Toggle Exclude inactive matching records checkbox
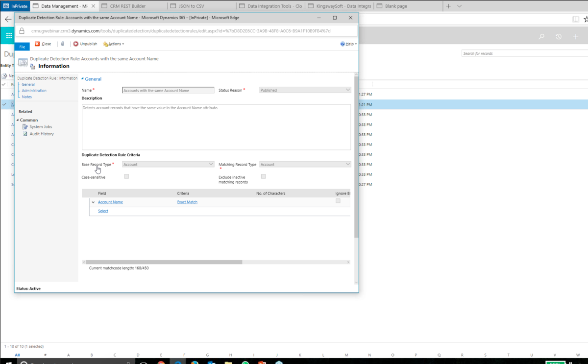This screenshot has height=364, width=588. point(263,176)
